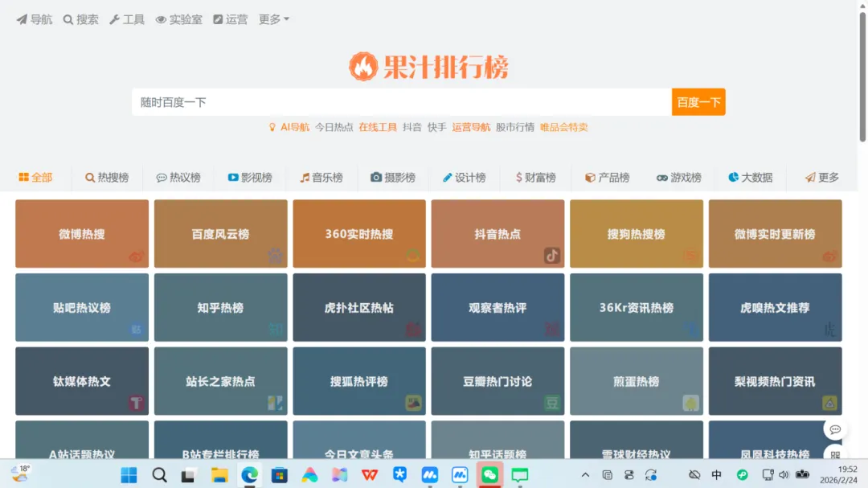Follow the 股市行情 link
Image resolution: width=868 pixels, height=488 pixels.
515,127
